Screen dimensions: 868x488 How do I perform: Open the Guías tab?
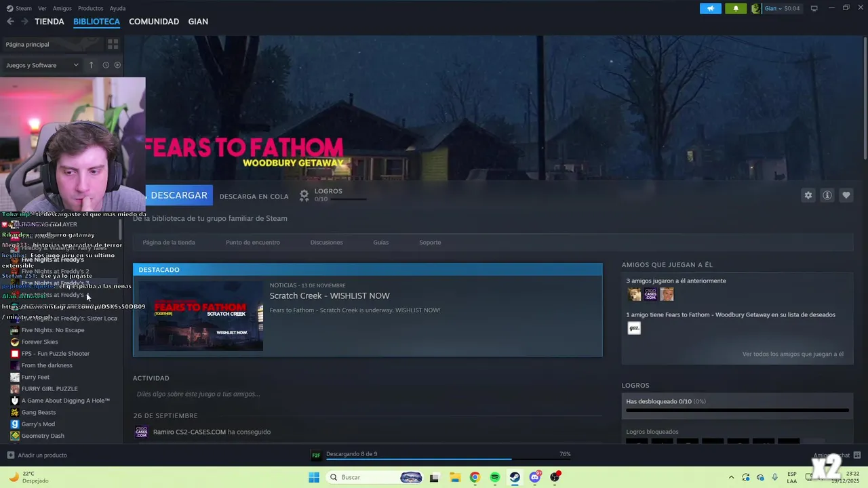point(380,242)
